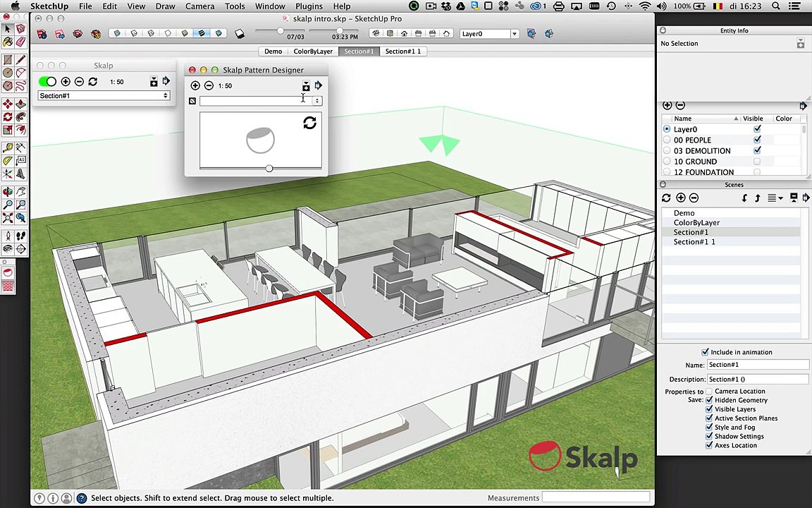812x508 pixels.
Task: Select the Tape Measure tool
Action: point(7,148)
